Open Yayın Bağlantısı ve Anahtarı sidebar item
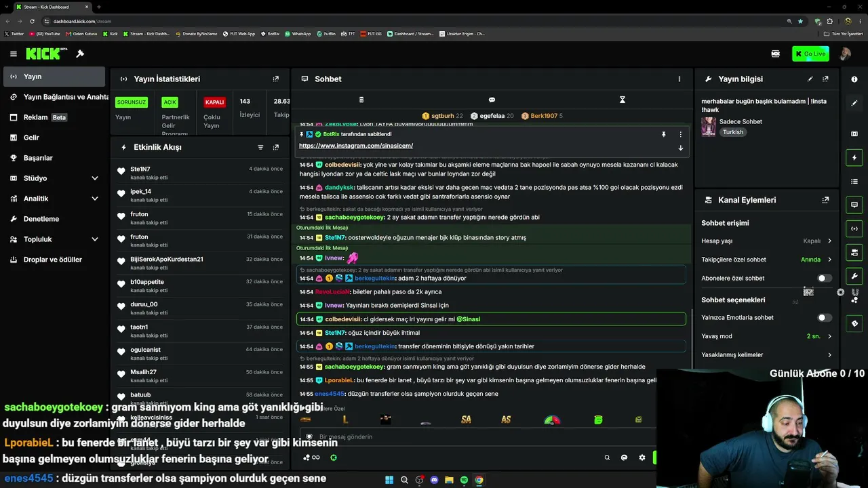The image size is (868, 488). [54, 97]
